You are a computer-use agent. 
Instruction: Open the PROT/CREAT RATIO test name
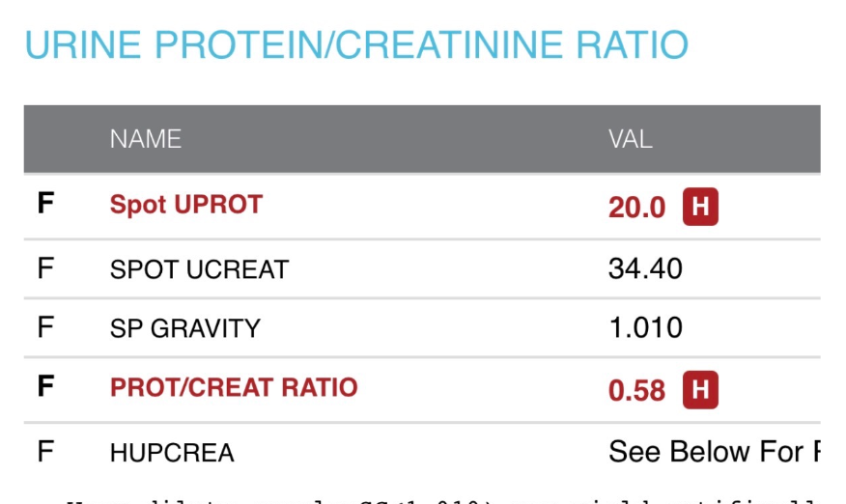coord(234,388)
